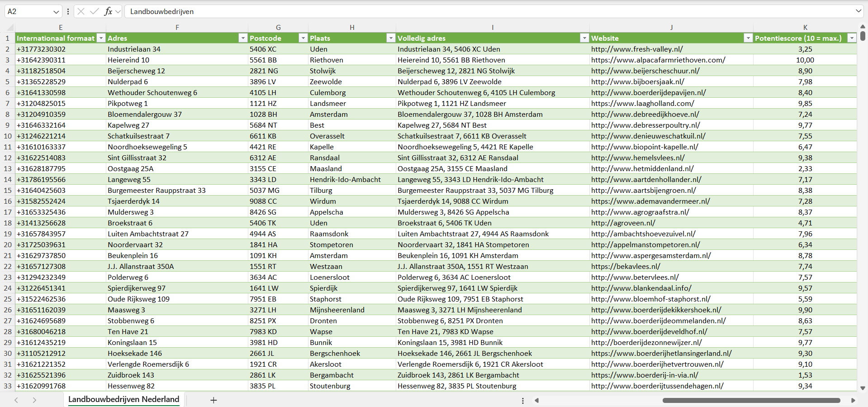The width and height of the screenshot is (868, 407).
Task: Select column G header
Action: [278, 27]
